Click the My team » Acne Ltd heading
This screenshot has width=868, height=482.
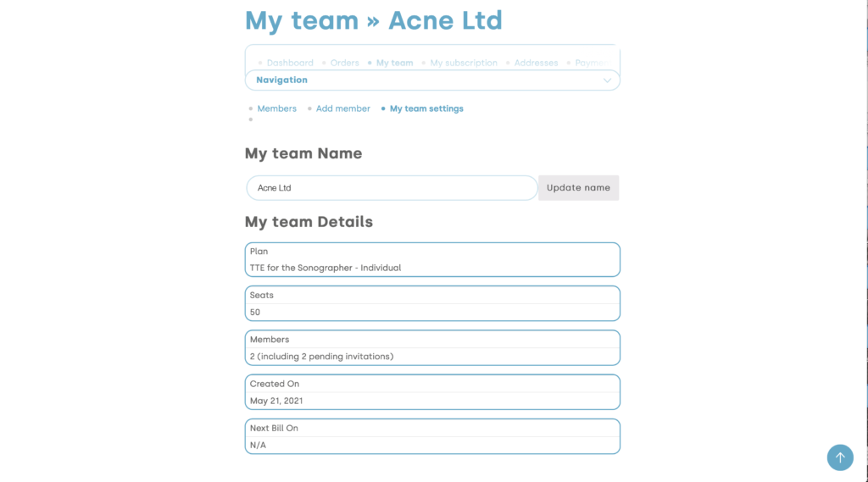(x=374, y=20)
